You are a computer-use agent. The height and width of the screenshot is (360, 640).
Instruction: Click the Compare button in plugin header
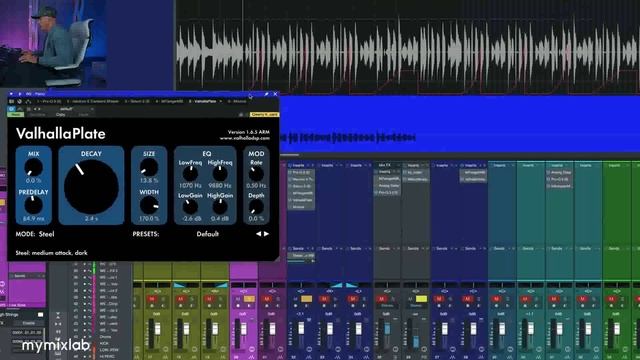(37, 115)
